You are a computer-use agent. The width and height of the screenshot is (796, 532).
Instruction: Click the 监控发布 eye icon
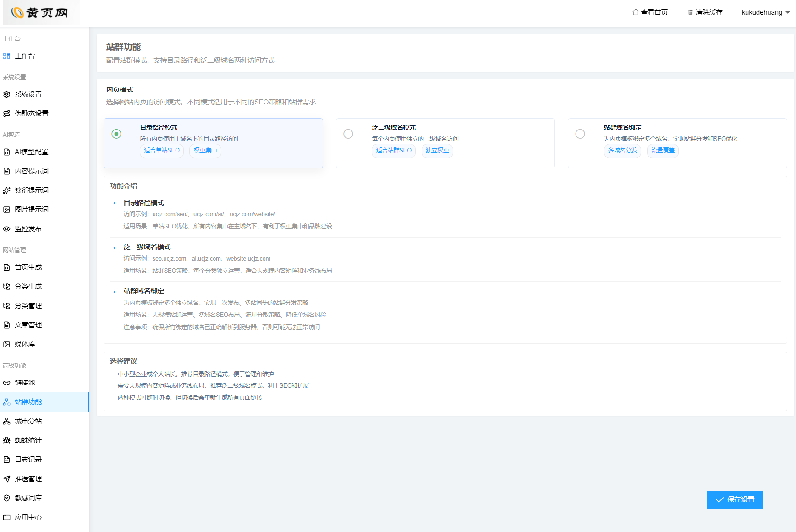click(x=6, y=229)
